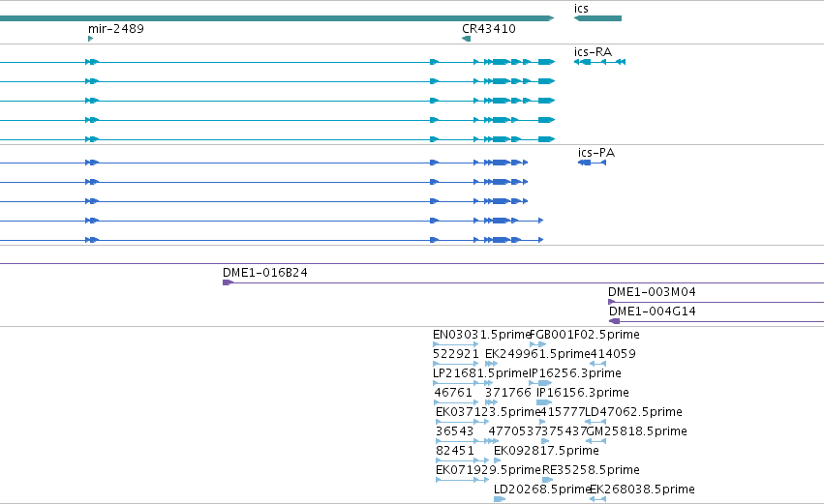
Task: Select the EK037123.5prime label
Action: (488, 412)
